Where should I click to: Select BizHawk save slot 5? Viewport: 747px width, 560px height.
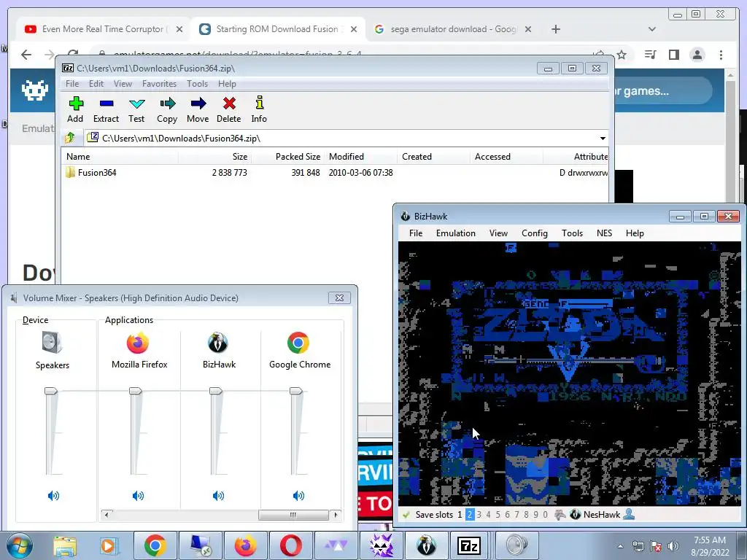[x=498, y=515]
